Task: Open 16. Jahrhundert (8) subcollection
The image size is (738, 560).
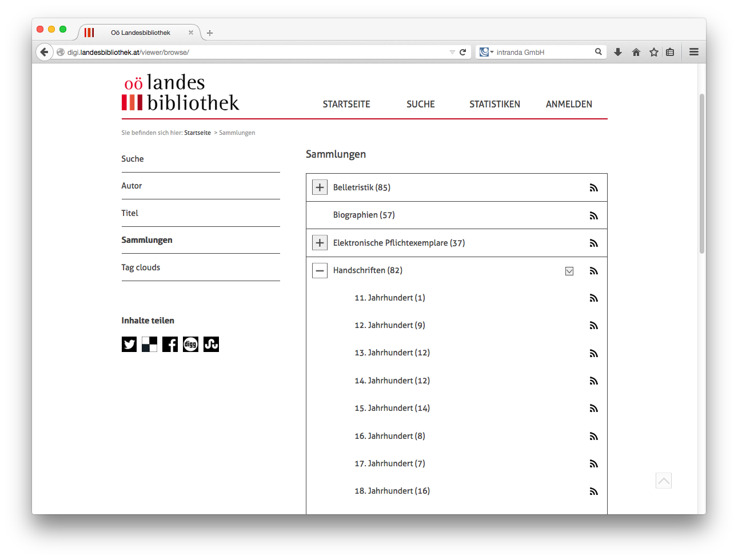Action: (x=390, y=436)
